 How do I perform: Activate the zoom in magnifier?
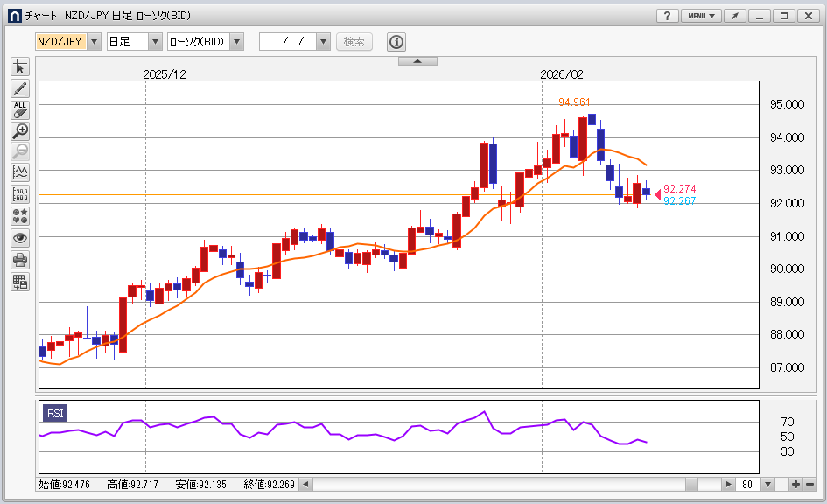[x=20, y=130]
